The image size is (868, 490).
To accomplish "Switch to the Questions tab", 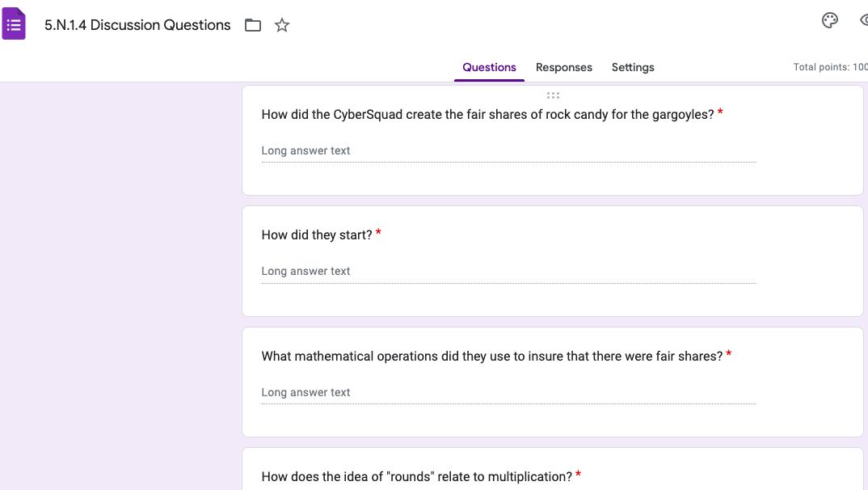I will click(489, 67).
